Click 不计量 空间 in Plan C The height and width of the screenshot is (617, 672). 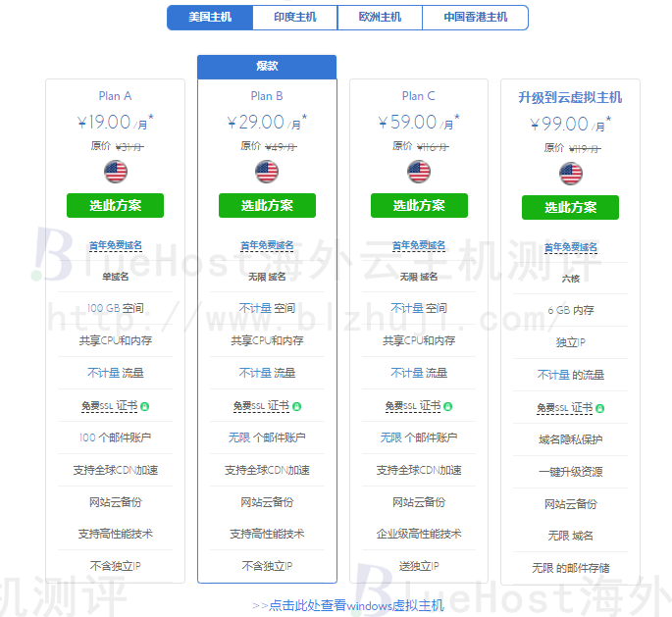pyautogui.click(x=419, y=308)
